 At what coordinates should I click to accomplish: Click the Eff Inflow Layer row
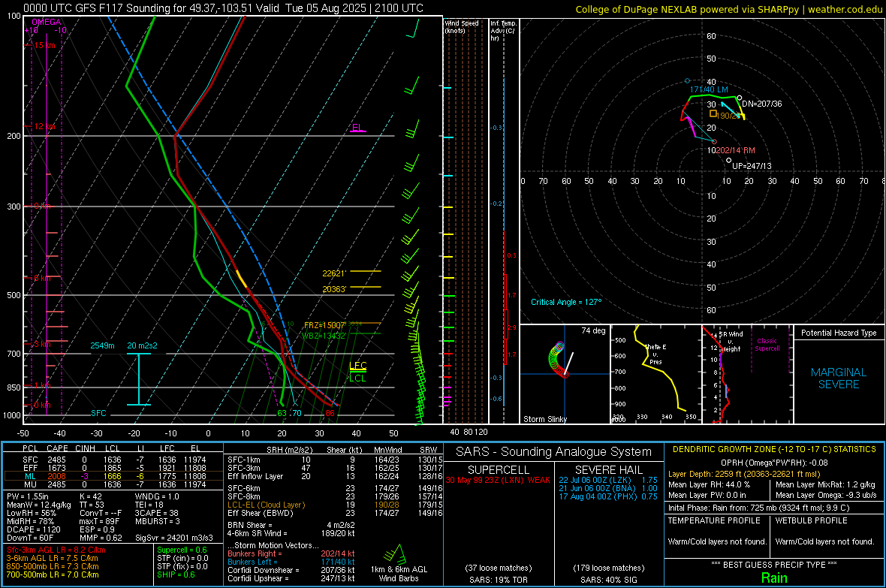click(335, 476)
